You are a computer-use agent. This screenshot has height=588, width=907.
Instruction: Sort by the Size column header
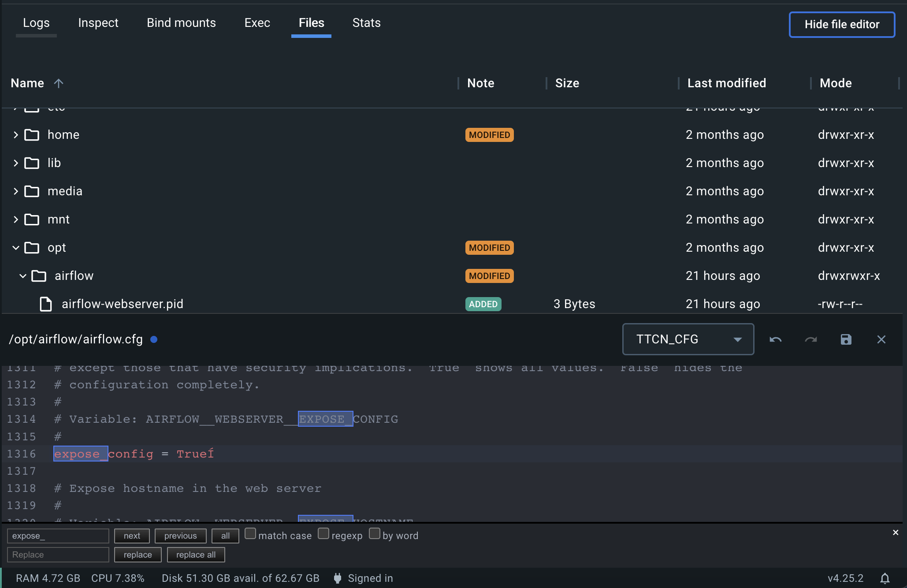[567, 83]
